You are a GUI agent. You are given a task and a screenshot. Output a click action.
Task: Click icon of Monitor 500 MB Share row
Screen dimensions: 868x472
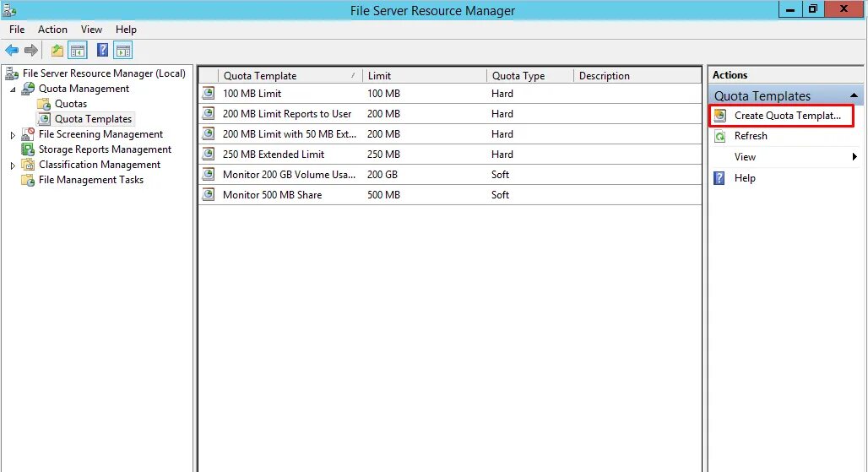(x=209, y=195)
